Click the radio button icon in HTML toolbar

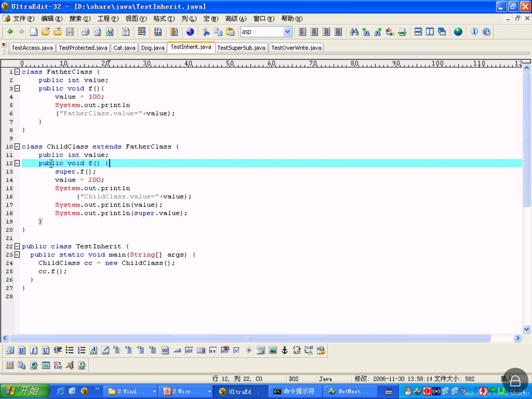tap(249, 350)
